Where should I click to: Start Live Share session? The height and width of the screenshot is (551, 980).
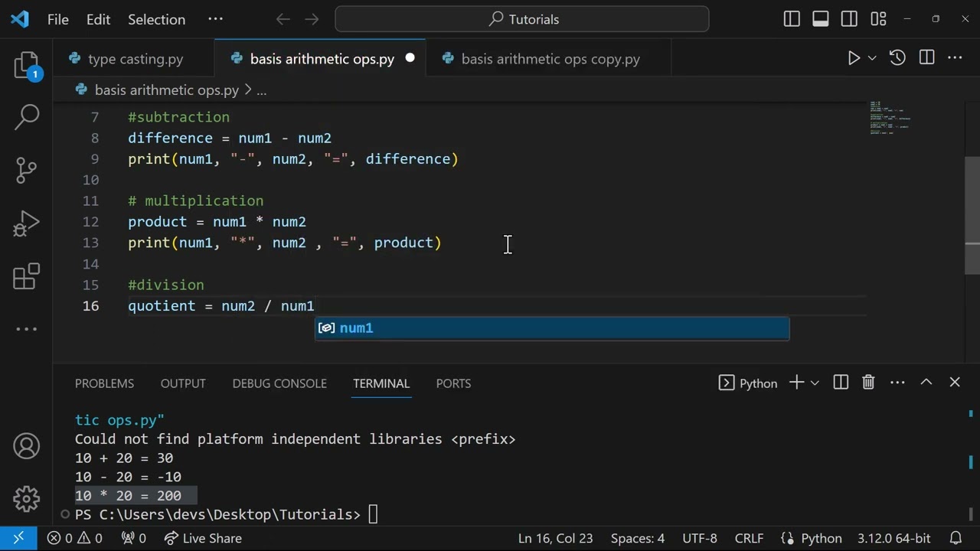click(203, 538)
